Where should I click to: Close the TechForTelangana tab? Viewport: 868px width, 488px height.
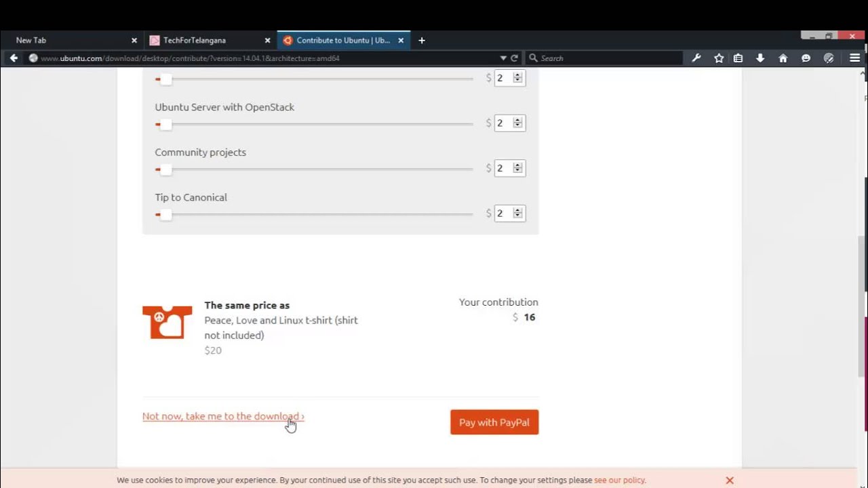coord(267,41)
